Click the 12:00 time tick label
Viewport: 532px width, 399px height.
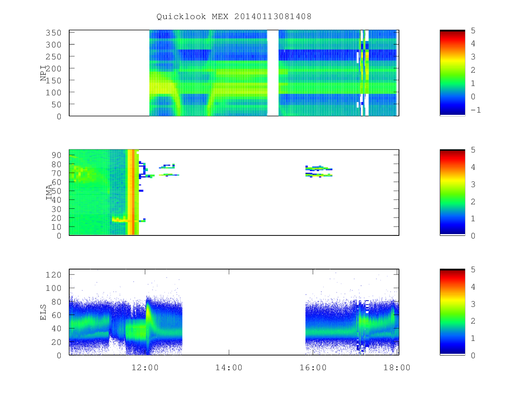[x=145, y=368]
